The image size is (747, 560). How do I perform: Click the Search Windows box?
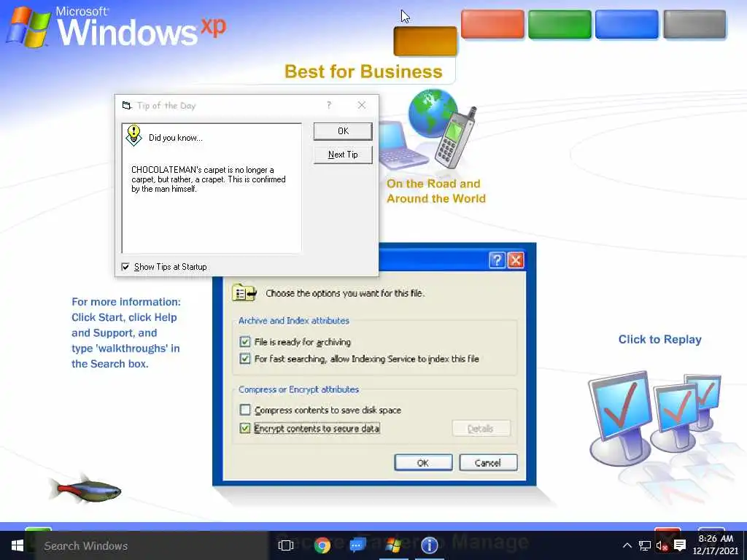(152, 545)
